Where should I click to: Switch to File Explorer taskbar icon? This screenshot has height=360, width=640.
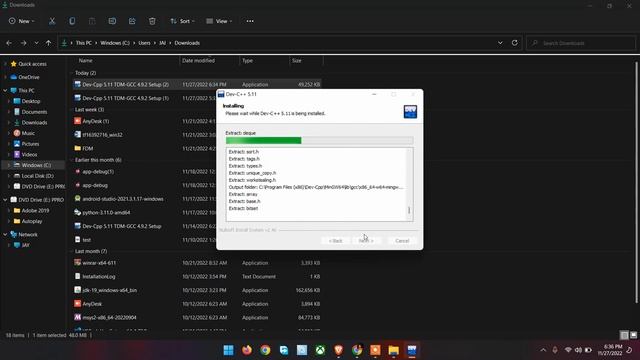pyautogui.click(x=393, y=350)
